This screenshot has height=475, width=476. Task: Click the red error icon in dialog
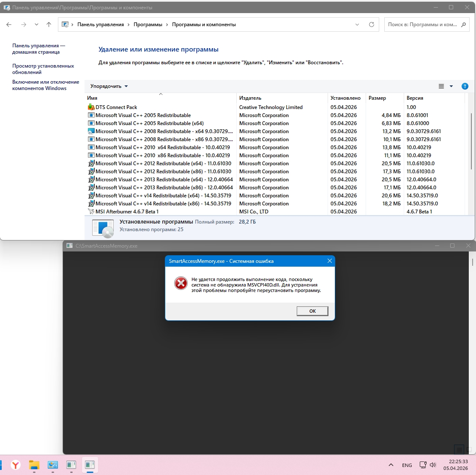click(181, 283)
